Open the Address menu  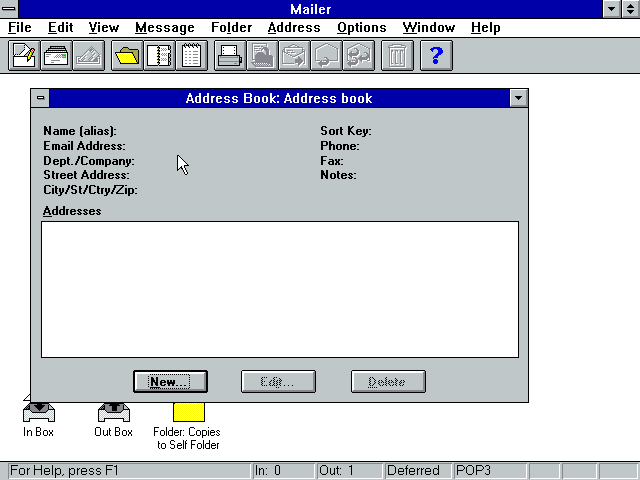pyautogui.click(x=294, y=27)
